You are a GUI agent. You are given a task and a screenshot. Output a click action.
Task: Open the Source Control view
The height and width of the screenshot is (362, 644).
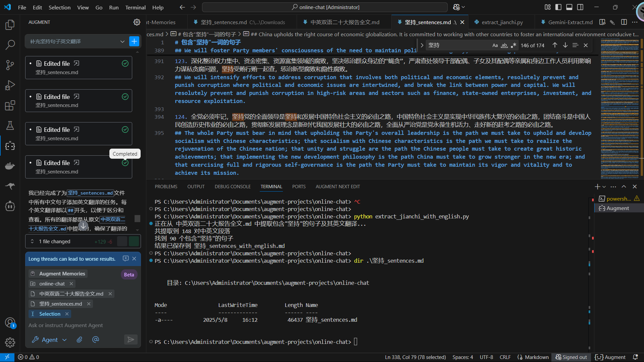click(x=10, y=65)
